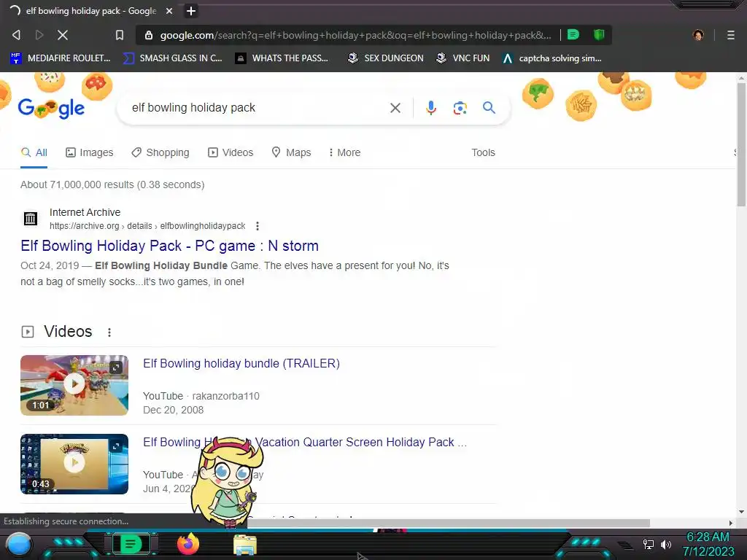Click the browser forward arrow
747x560 pixels.
[x=39, y=35]
